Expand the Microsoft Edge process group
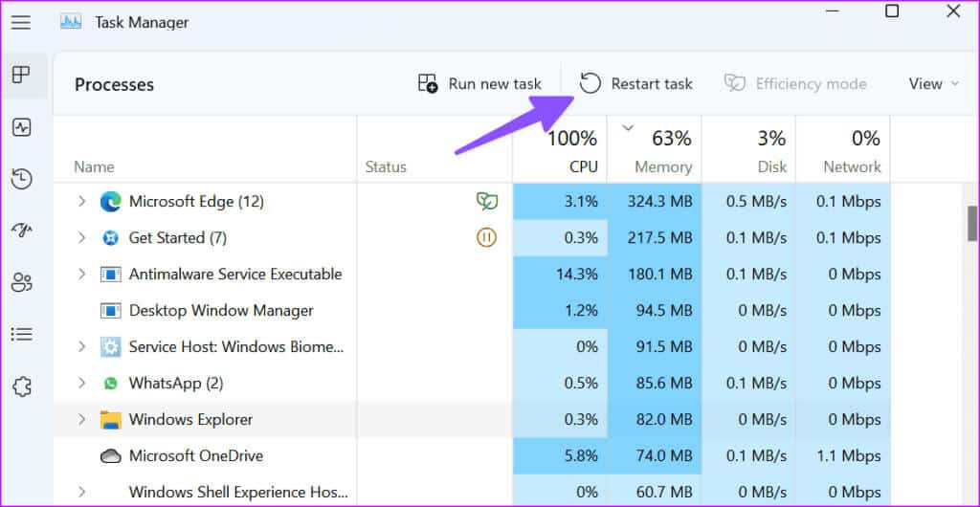Image resolution: width=980 pixels, height=507 pixels. [x=81, y=202]
